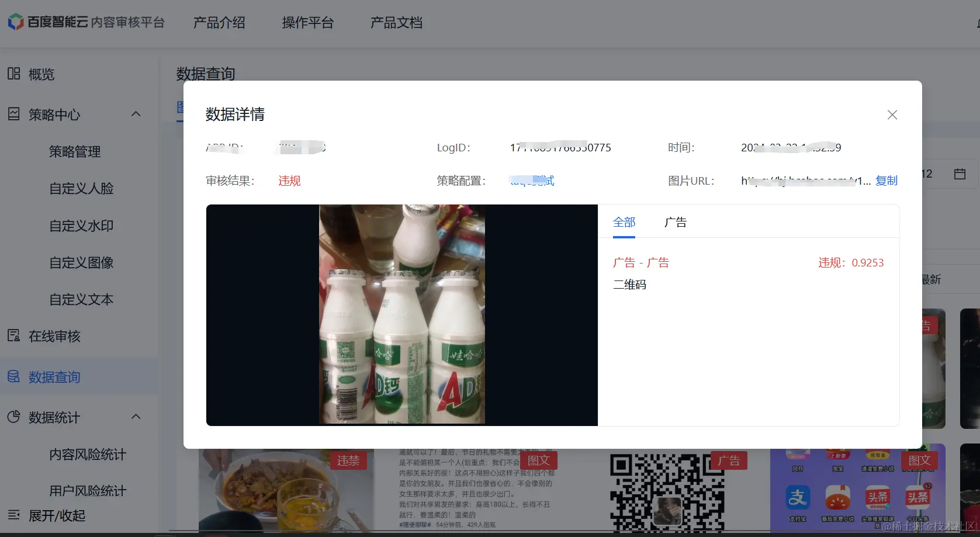Open 产品介绍 in top navigation
980x537 pixels.
[x=219, y=23]
